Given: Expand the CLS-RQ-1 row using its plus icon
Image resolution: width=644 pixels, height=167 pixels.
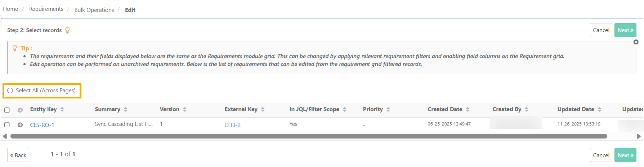Looking at the screenshot, I should tap(20, 125).
